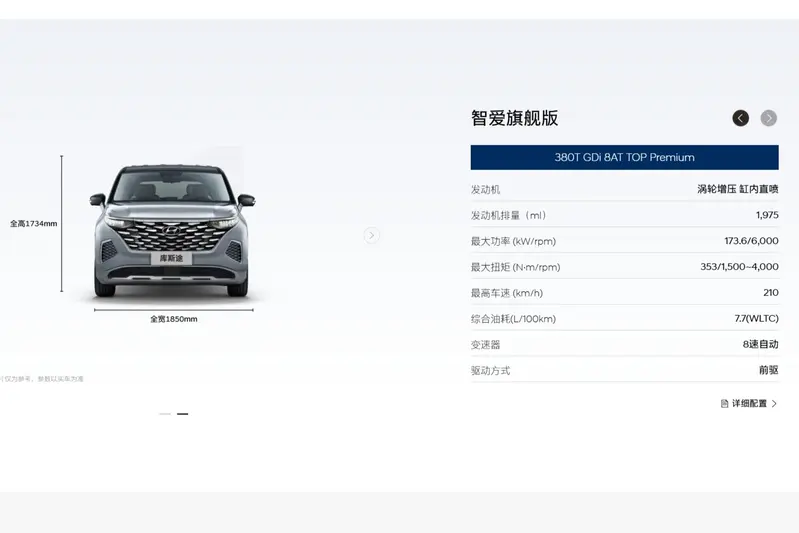Click the 最大扭矩 (N·m/rpm) label
This screenshot has width=799, height=533.
tap(515, 267)
